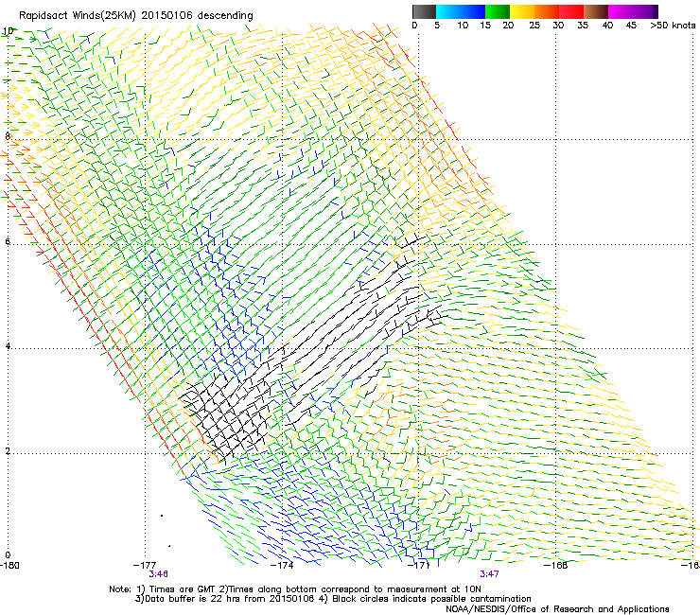The width and height of the screenshot is (700, 615).
Task: Click the '8' latitude axis label
Action: pyautogui.click(x=8, y=136)
